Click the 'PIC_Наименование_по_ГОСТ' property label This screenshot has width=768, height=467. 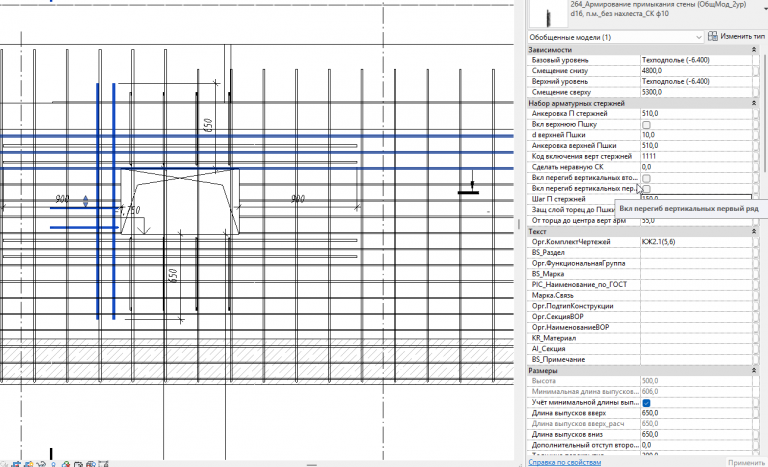pos(579,285)
